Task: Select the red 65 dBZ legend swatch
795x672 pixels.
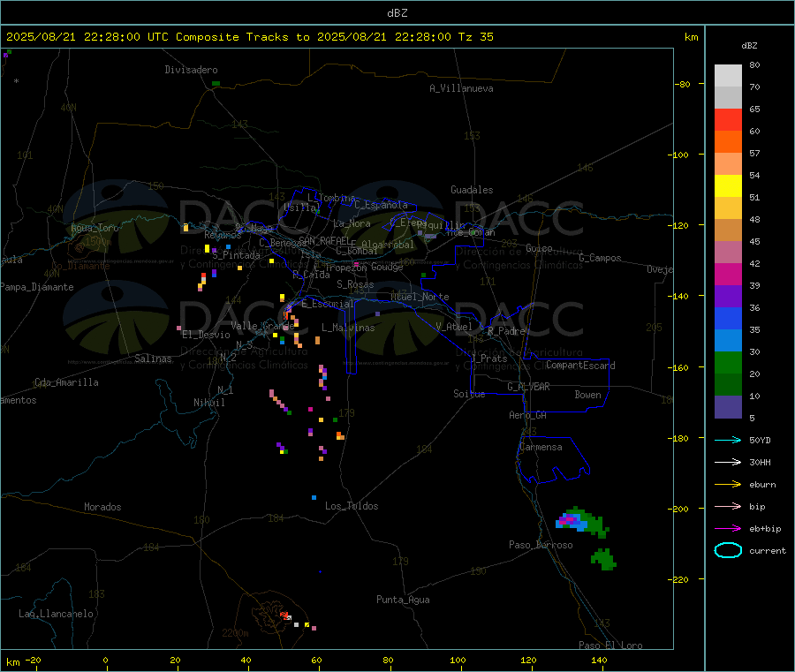Action: click(x=728, y=119)
